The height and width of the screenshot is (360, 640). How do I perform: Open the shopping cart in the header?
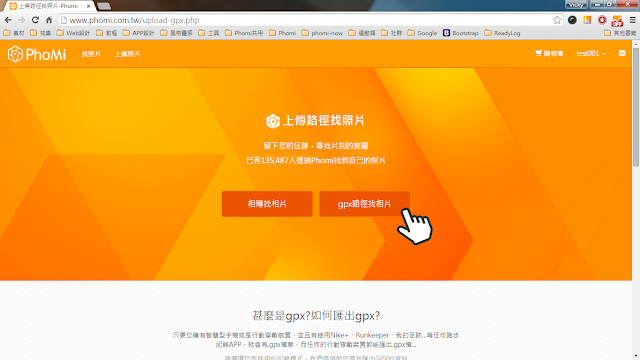[549, 53]
